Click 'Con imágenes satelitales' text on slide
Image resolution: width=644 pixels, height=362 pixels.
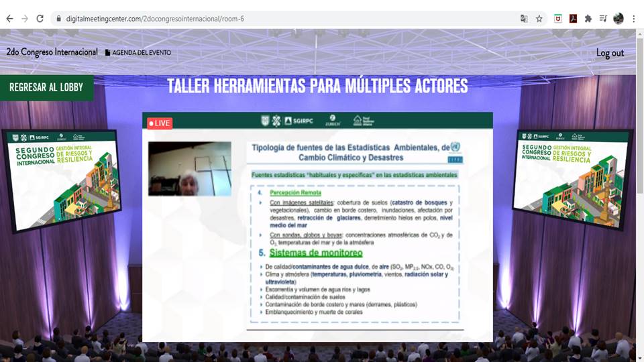(301, 202)
